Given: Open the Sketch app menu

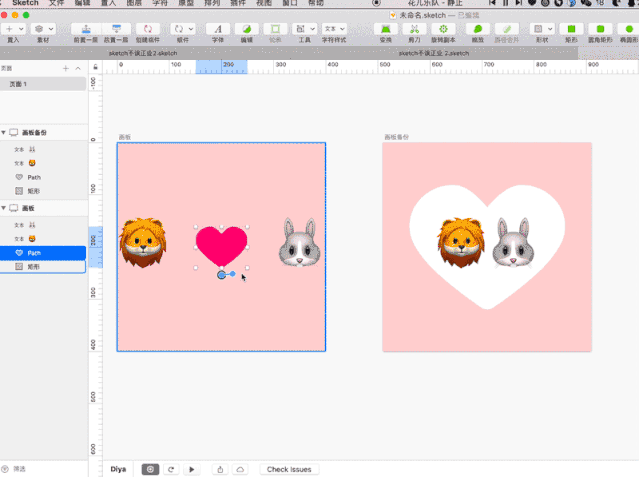Looking at the screenshot, I should 25,3.
